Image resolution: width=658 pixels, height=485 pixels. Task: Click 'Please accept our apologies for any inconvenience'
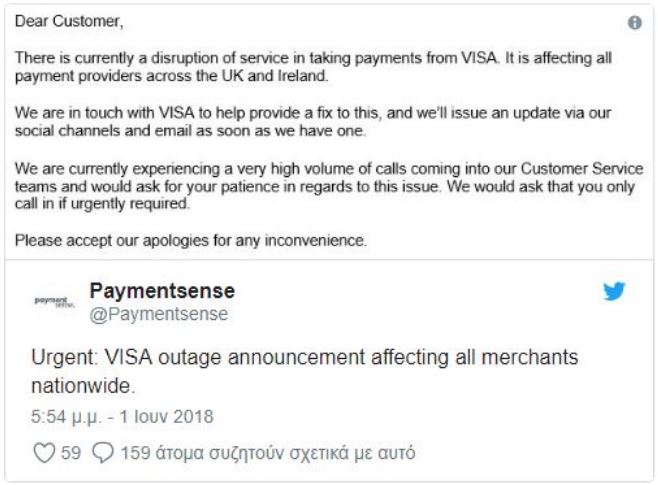pyautogui.click(x=191, y=241)
